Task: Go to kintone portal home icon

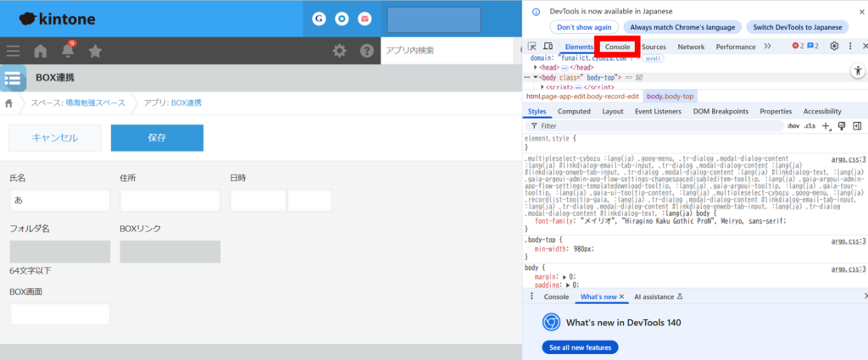Action: tap(40, 51)
